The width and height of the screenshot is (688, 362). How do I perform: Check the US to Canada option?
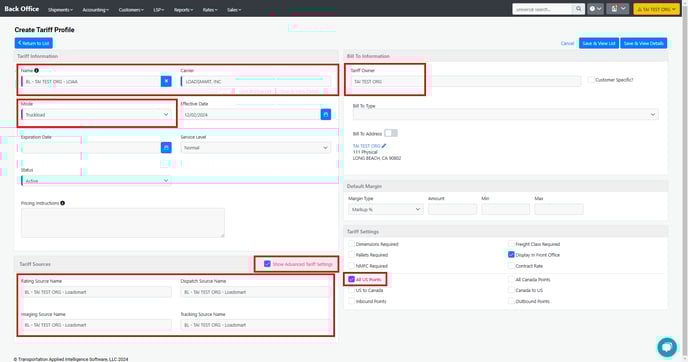click(351, 290)
